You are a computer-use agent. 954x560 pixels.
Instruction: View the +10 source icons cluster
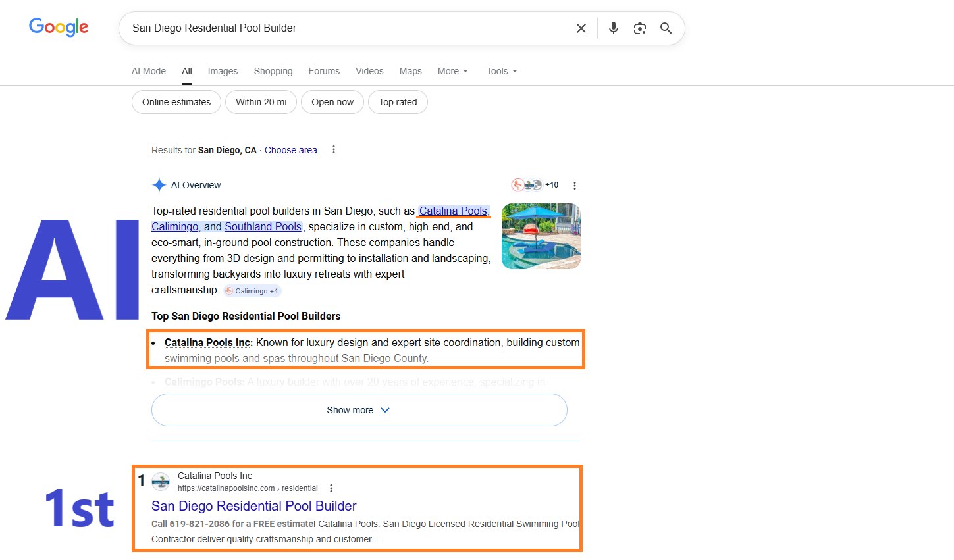coord(535,185)
